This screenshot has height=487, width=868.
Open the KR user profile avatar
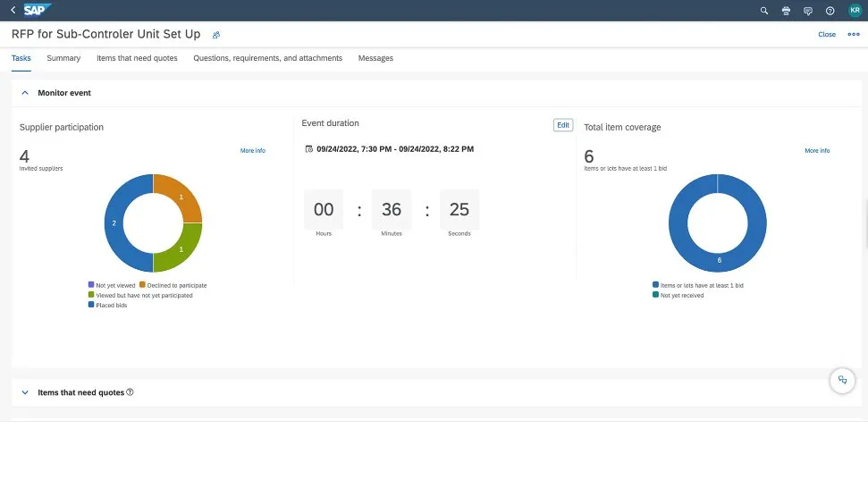pyautogui.click(x=854, y=11)
